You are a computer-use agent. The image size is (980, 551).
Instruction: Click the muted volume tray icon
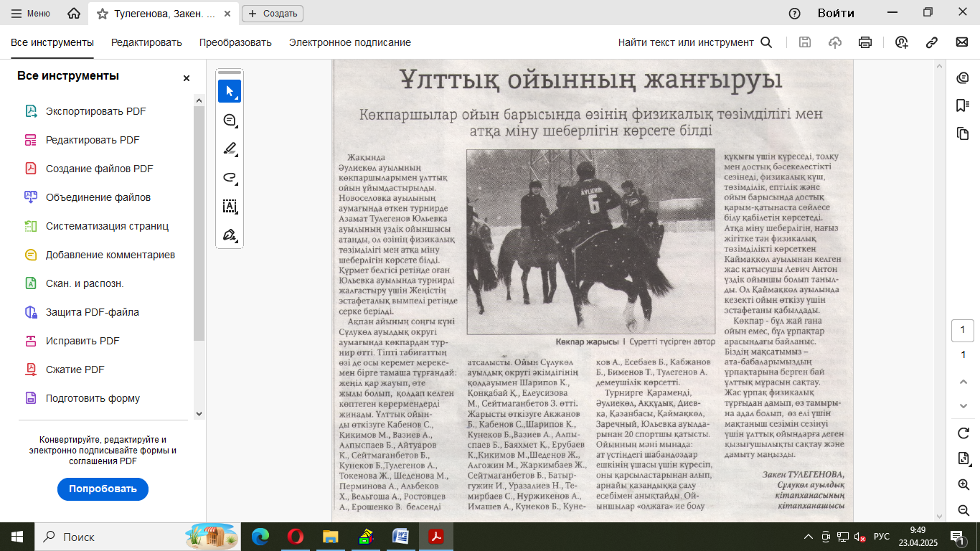click(x=859, y=537)
